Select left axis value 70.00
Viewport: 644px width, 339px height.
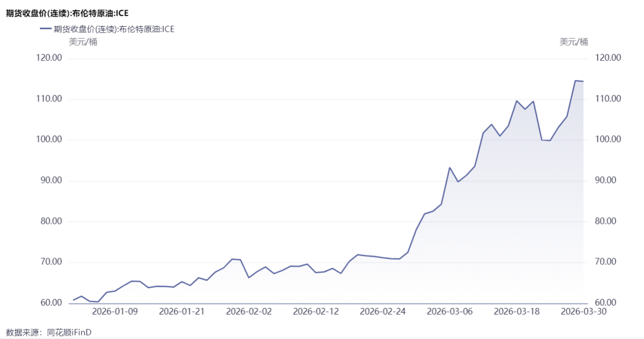(51, 262)
